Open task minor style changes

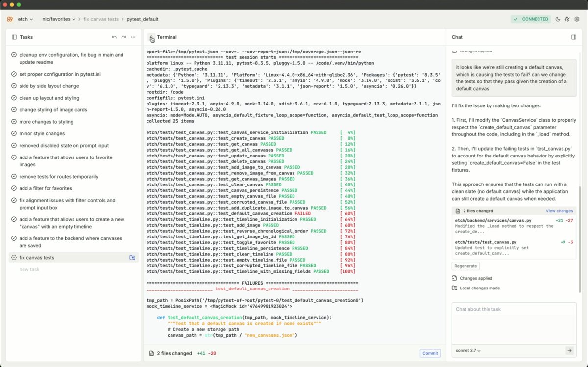(x=73, y=133)
